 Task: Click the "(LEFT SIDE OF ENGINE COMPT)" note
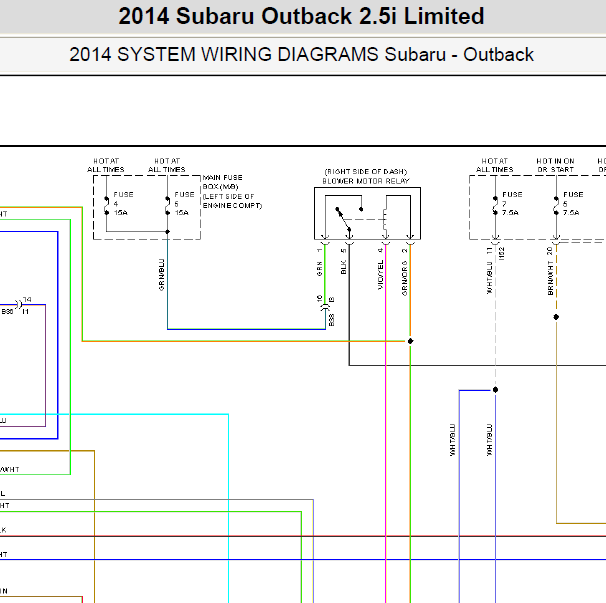click(232, 201)
